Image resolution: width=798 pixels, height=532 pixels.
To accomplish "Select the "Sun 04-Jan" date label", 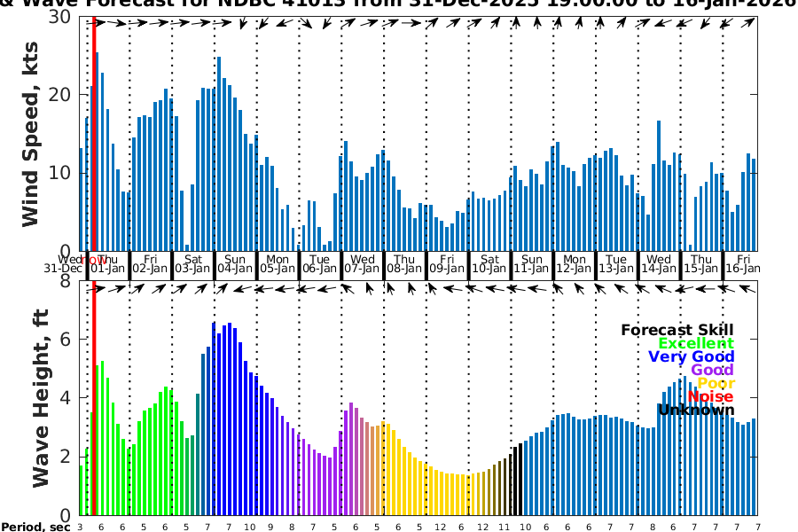I will pyautogui.click(x=235, y=262).
